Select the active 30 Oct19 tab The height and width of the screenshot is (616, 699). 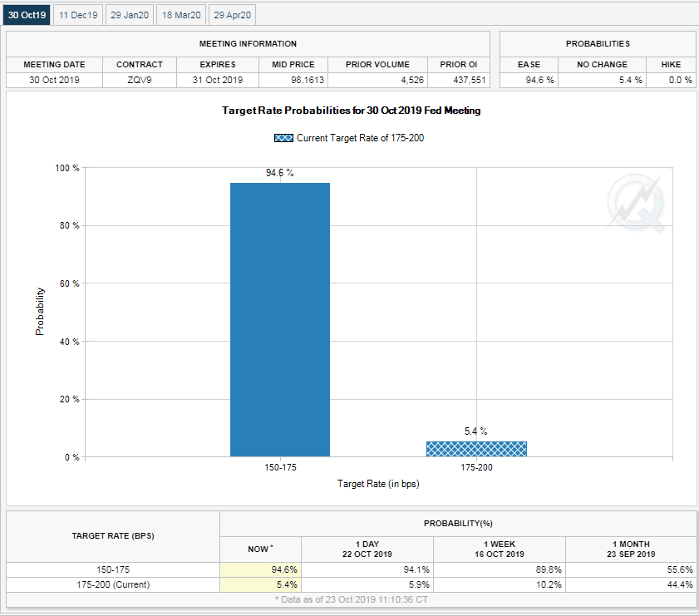(27, 15)
